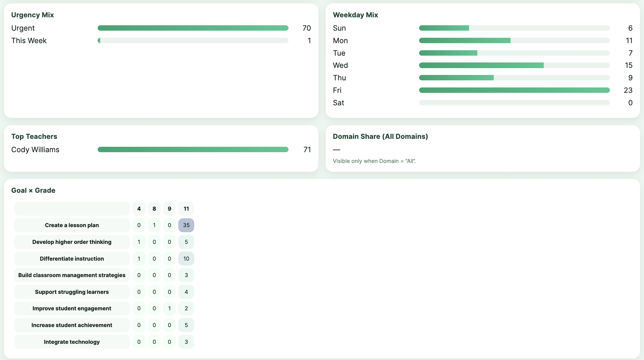Click the Weekday Mix card title
Screen dimensions: 644x360
pyautogui.click(x=355, y=15)
